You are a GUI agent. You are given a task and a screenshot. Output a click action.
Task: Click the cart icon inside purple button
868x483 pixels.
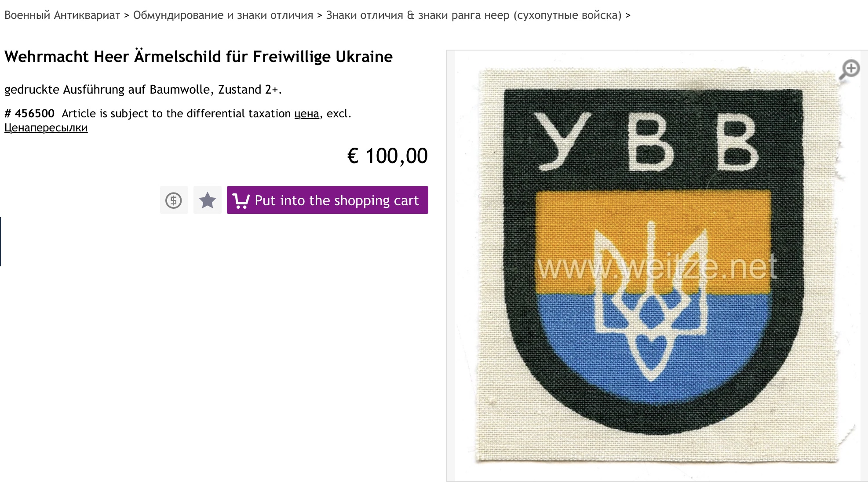(x=241, y=201)
